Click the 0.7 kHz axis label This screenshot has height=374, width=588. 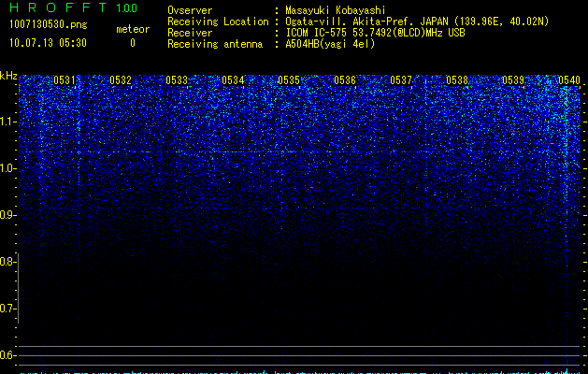pos(7,309)
